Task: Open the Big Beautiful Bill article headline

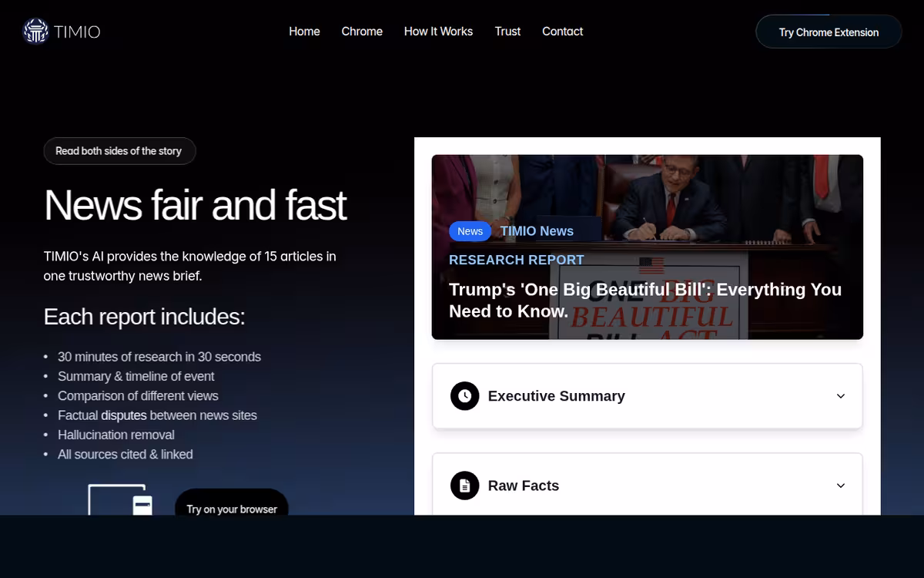Action: tap(645, 301)
